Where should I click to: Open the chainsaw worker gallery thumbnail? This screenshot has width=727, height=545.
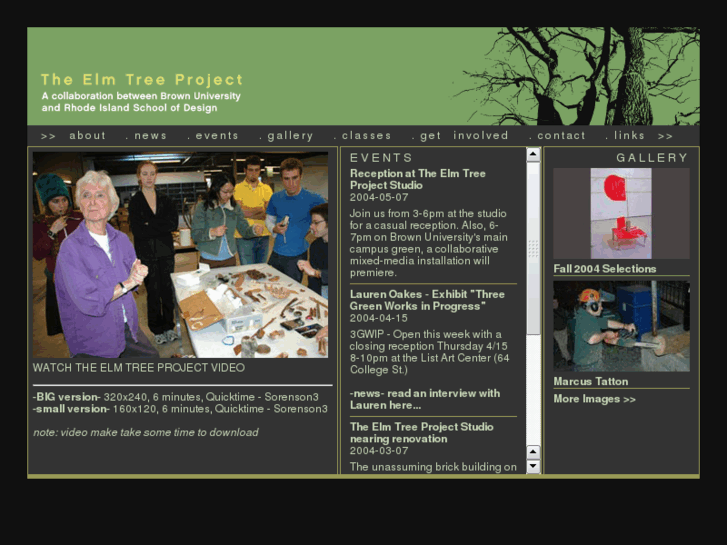621,326
